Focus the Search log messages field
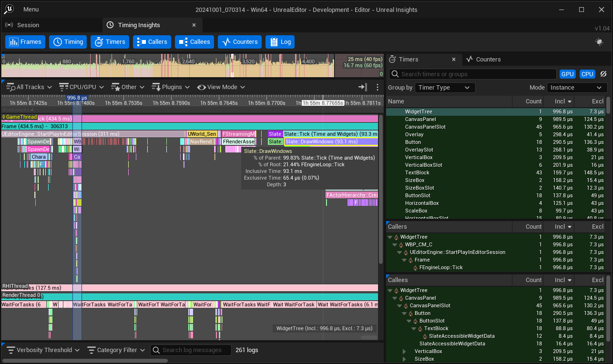Screen dimensions: 613x364 point(191,350)
